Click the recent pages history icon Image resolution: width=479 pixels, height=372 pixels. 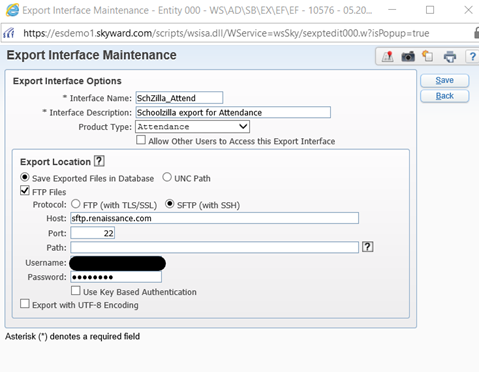[x=428, y=56]
